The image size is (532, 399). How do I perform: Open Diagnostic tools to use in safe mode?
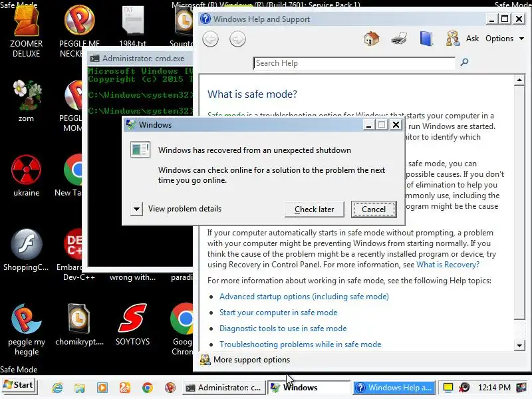(x=283, y=329)
